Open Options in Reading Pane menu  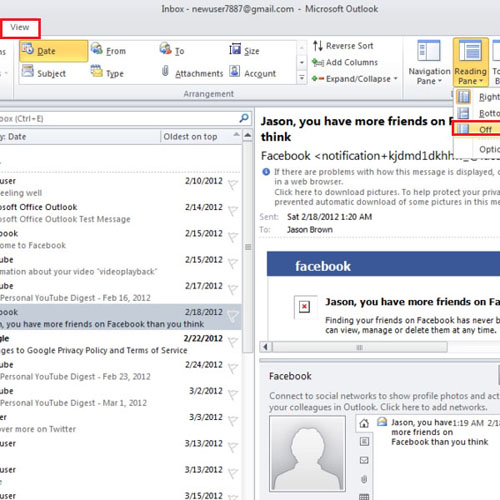(x=477, y=149)
